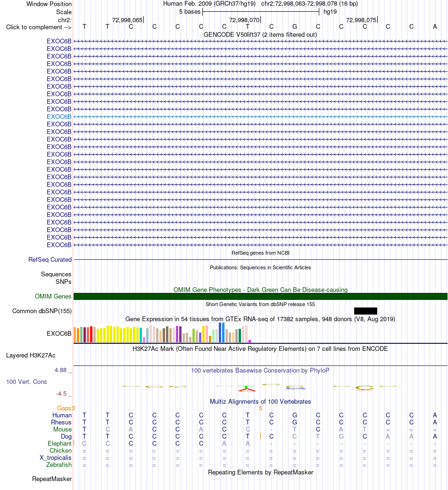This screenshot has height=490, width=448.
Task: Click the Mouse species label
Action: 62,430
